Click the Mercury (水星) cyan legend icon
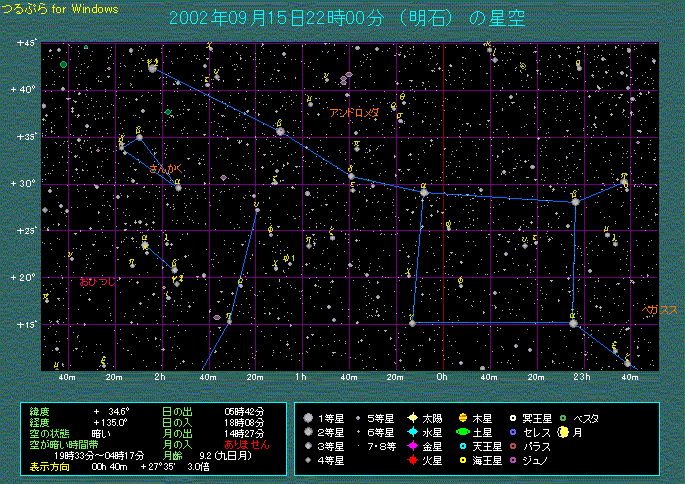The image size is (685, 484). (412, 432)
